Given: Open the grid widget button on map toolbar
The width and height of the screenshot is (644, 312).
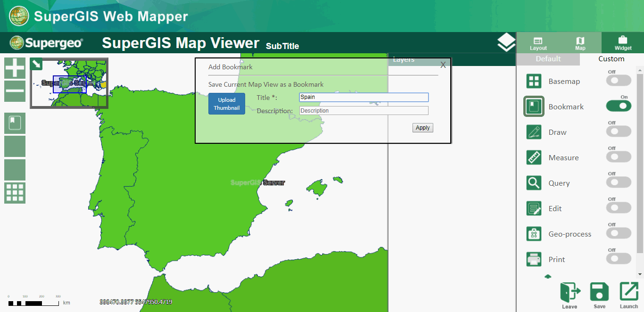Looking at the screenshot, I should (15, 193).
